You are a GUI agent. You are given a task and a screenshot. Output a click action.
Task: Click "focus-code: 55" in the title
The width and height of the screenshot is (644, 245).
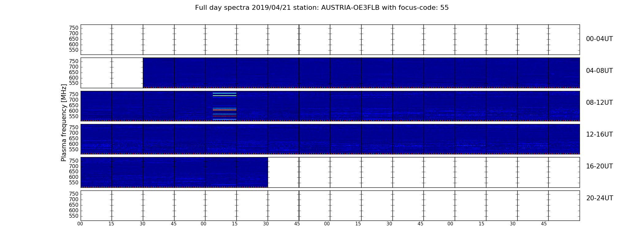point(424,8)
